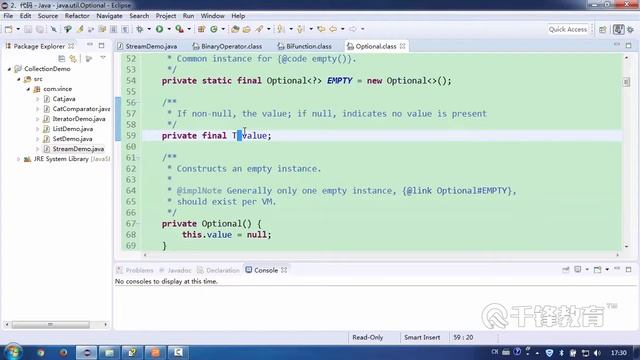Click the Collapse All icon in Package Explorer
Viewport: 640px width, 360px height.
click(x=62, y=59)
